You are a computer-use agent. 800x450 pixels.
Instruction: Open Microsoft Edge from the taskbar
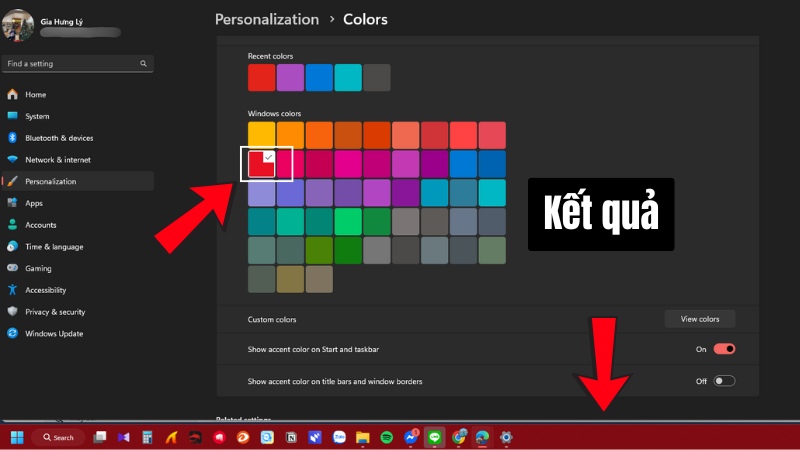coord(482,437)
